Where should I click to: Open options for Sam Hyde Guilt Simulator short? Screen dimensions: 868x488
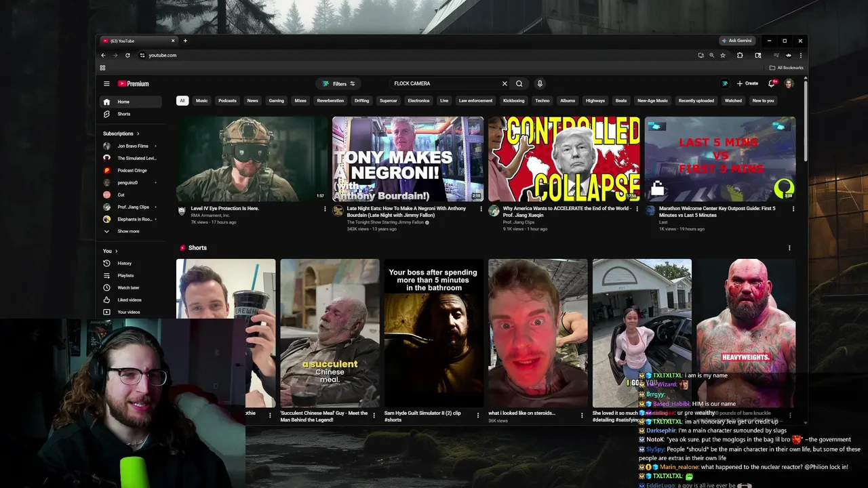coord(477,415)
